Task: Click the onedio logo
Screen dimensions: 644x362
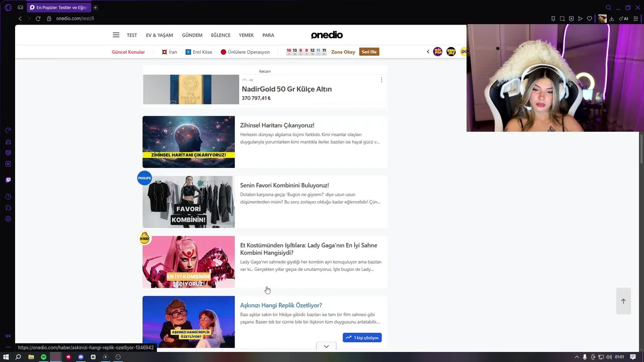Action: tap(327, 35)
